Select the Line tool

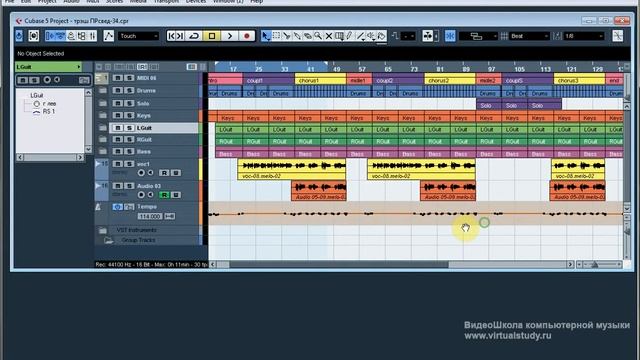(x=360, y=36)
